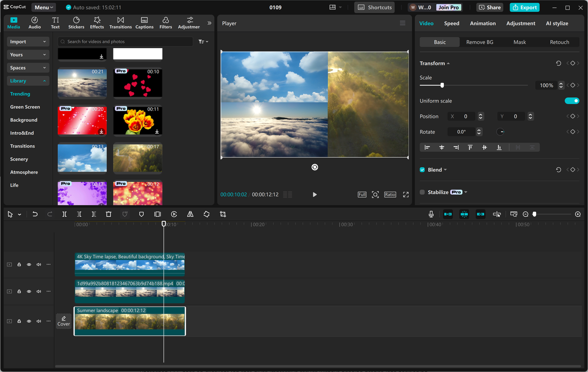Open the Transitions panel
The height and width of the screenshot is (372, 588).
point(120,23)
